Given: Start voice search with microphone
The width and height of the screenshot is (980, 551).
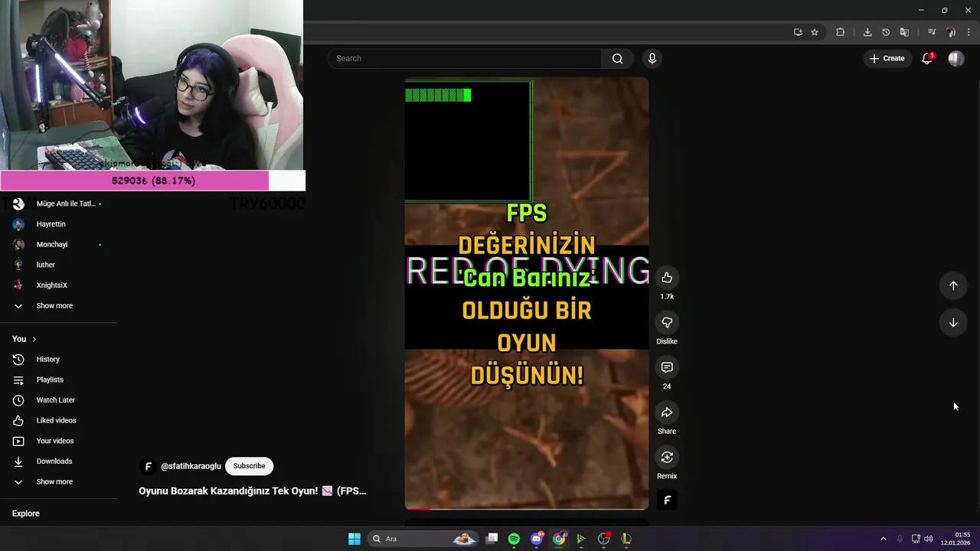Looking at the screenshot, I should [652, 59].
